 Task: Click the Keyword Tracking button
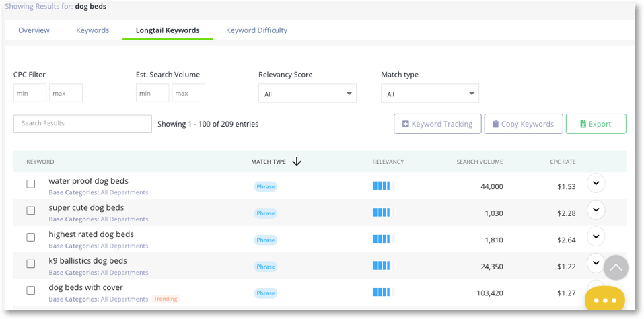click(x=437, y=124)
